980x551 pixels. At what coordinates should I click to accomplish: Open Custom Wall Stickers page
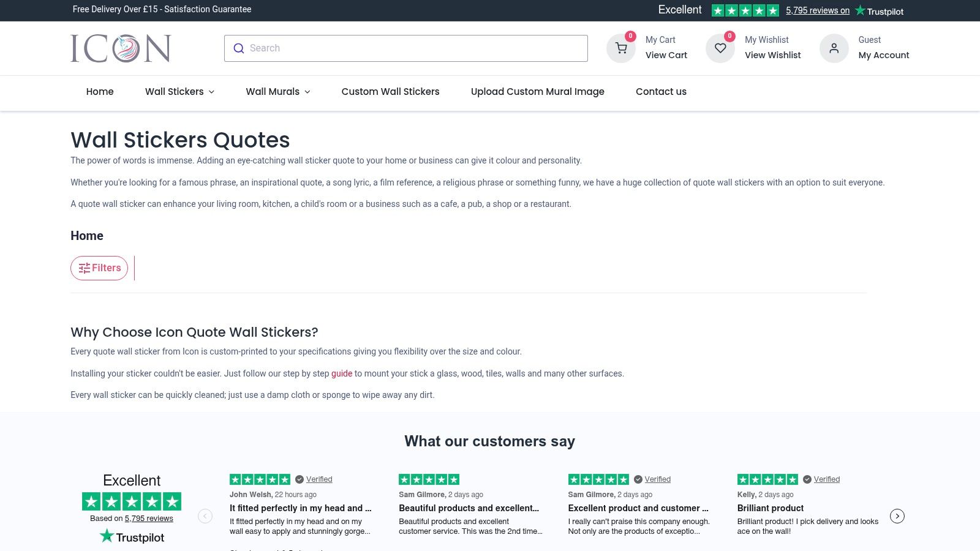click(x=390, y=92)
